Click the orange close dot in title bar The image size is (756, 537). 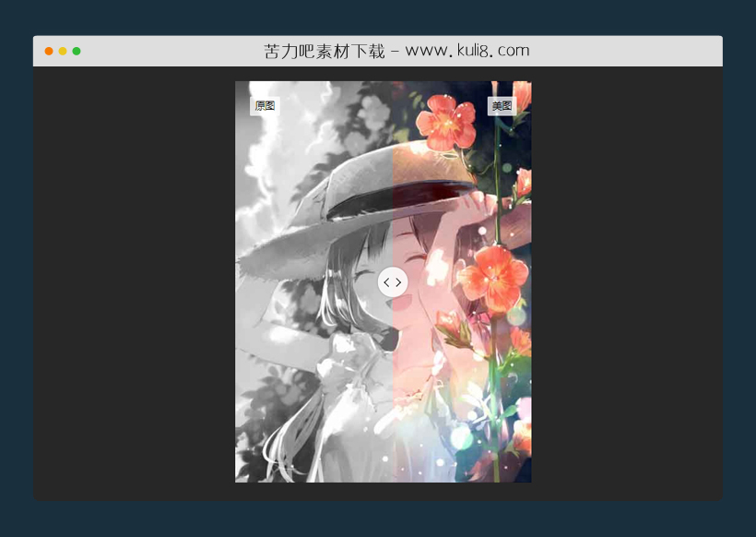pos(49,51)
